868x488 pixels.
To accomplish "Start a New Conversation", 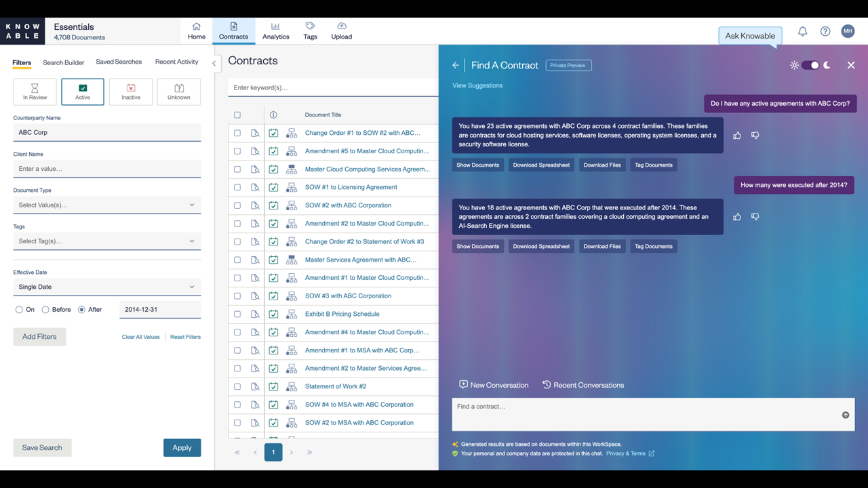I will (x=494, y=385).
